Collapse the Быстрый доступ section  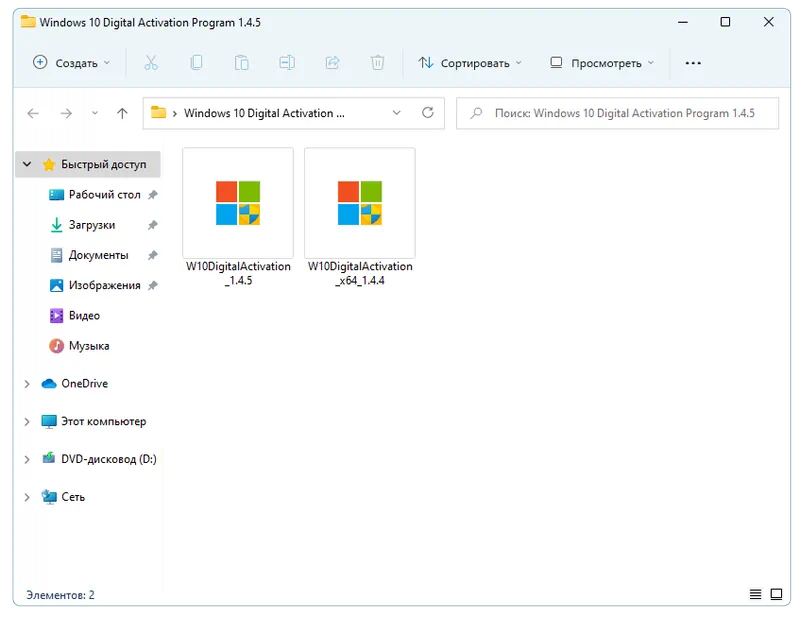[27, 164]
